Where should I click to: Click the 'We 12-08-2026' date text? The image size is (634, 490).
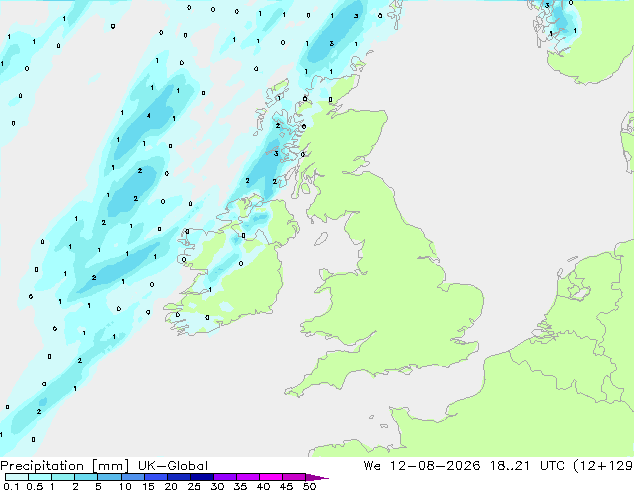point(422,466)
